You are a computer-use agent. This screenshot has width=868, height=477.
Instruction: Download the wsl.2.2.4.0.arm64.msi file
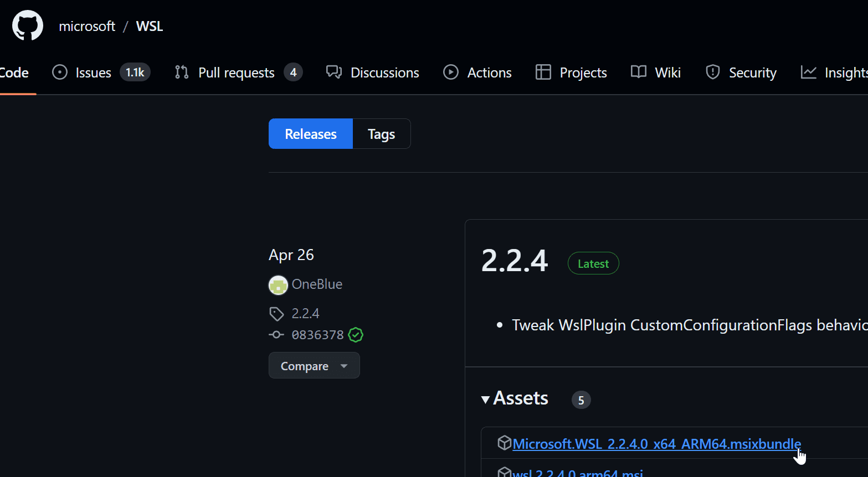(x=578, y=473)
